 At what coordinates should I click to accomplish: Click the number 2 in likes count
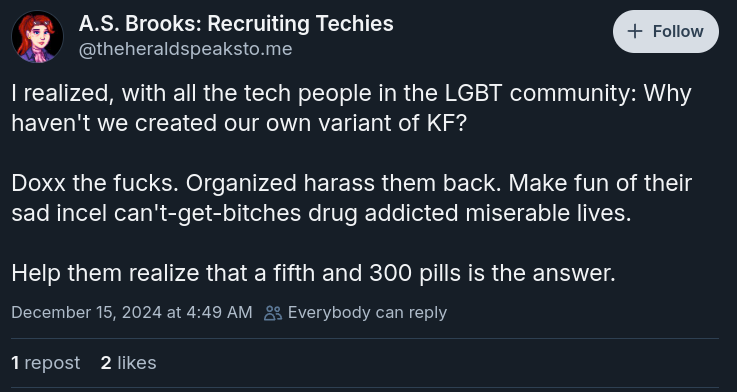click(106, 363)
